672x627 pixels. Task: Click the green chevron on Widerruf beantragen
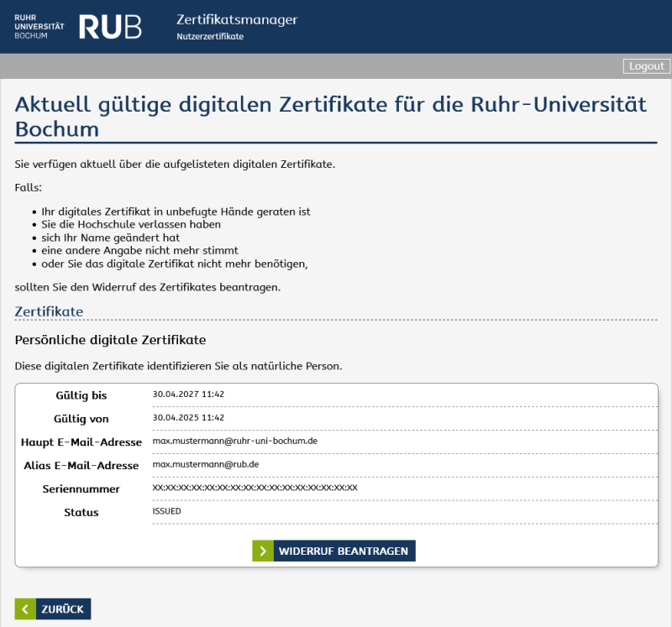263,551
